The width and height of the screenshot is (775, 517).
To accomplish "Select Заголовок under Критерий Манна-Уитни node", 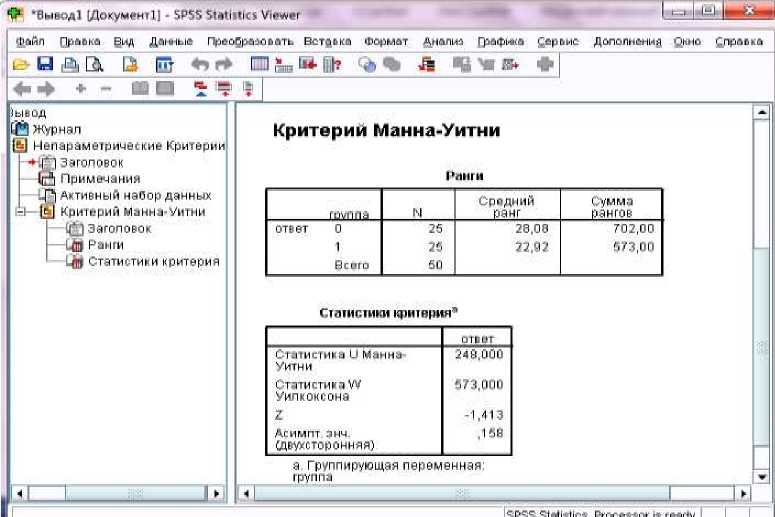I will tap(119, 229).
